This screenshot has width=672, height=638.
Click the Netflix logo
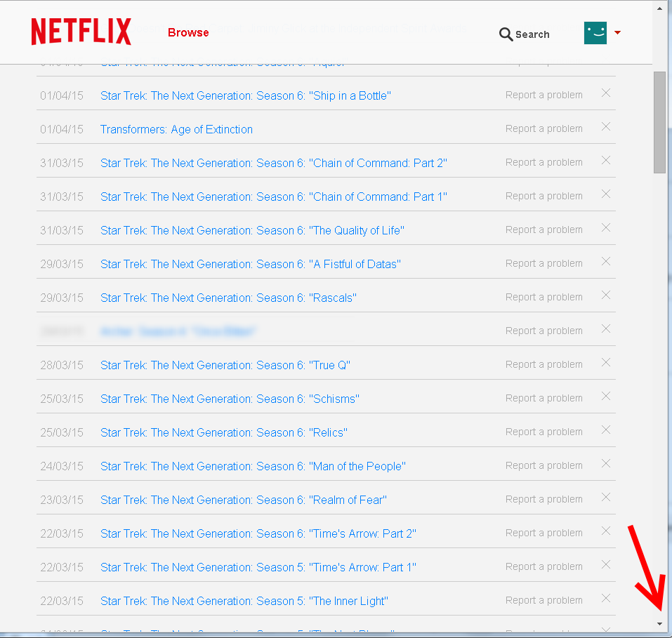[x=81, y=32]
